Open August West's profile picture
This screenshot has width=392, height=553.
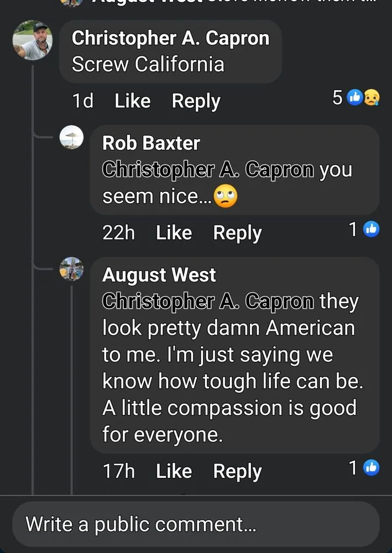pyautogui.click(x=71, y=269)
